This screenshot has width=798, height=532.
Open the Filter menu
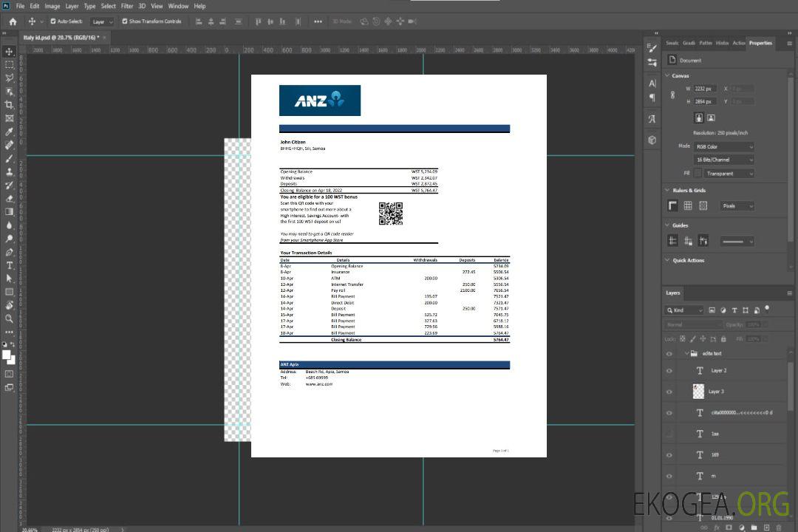[x=127, y=6]
